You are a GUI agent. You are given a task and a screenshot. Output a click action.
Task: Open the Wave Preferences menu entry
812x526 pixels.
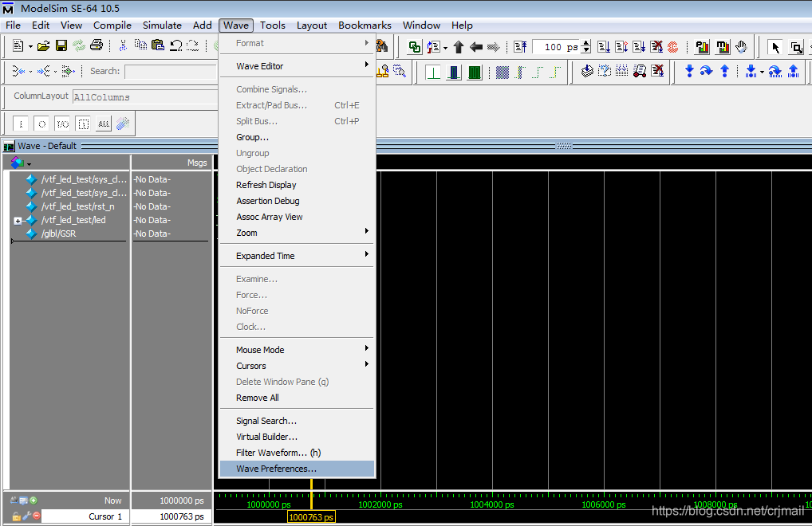[297, 469]
